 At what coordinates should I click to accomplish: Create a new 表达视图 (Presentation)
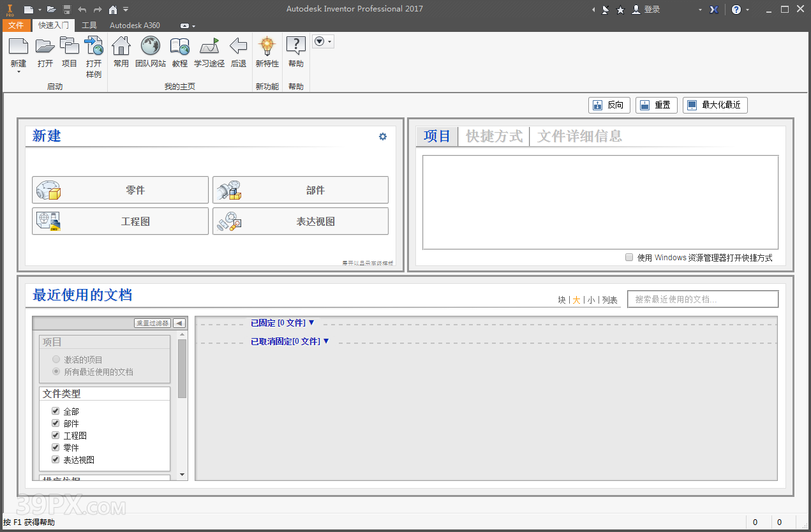(x=301, y=221)
